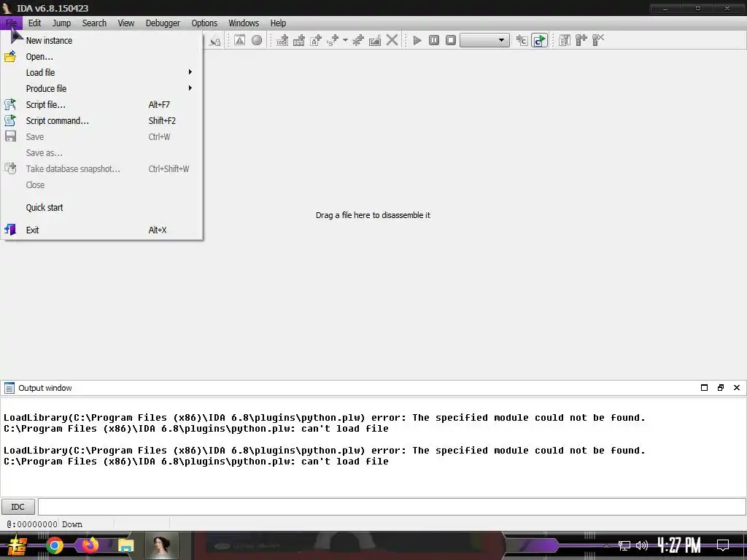Open File Explorer from the taskbar
This screenshot has height=560, width=747.
pos(125,546)
